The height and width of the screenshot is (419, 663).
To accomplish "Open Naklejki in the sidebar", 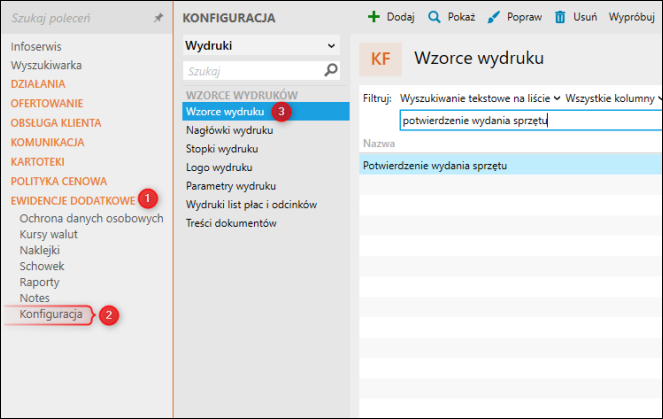I will coord(40,250).
